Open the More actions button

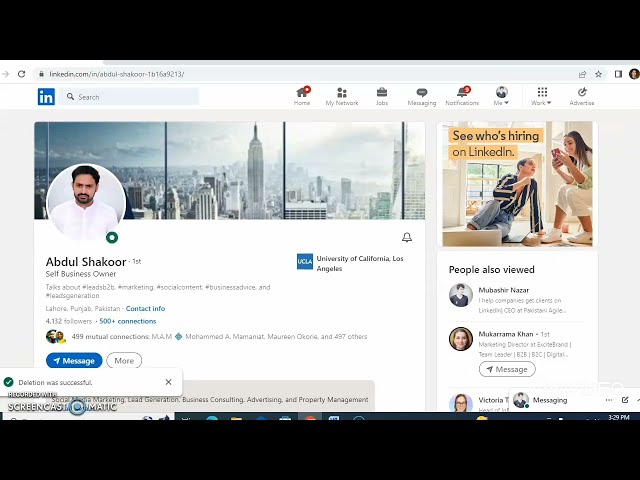point(124,361)
